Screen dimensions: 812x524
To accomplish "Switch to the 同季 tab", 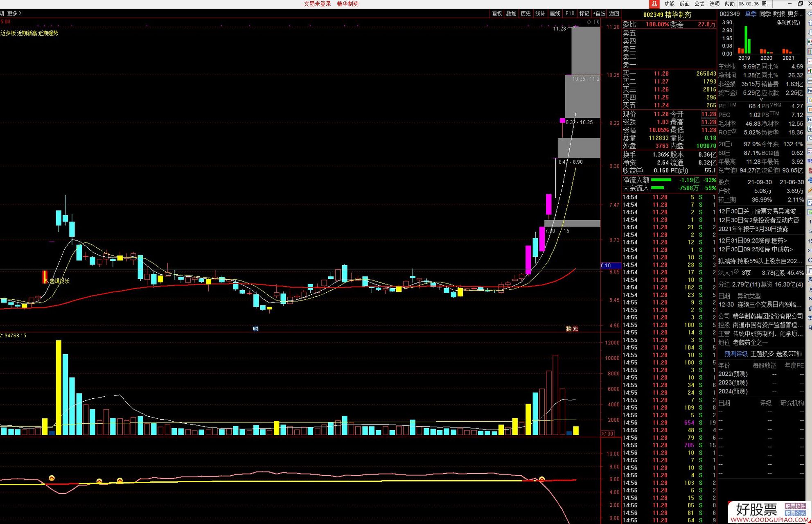I will coord(765,14).
